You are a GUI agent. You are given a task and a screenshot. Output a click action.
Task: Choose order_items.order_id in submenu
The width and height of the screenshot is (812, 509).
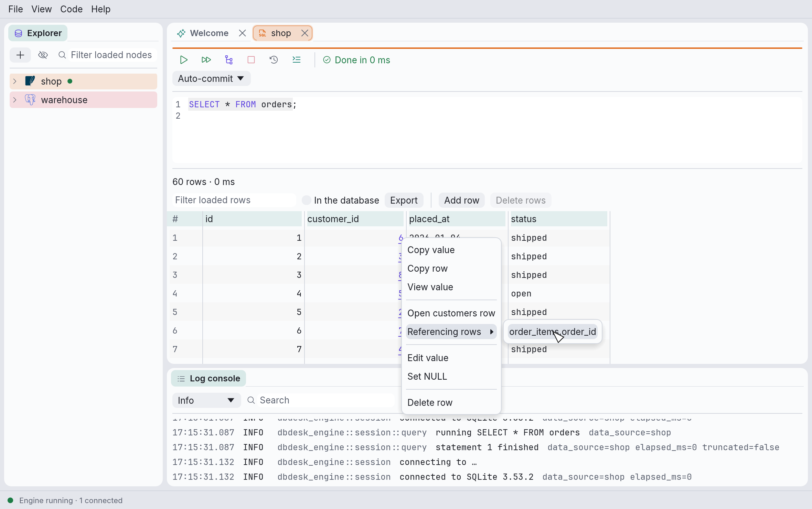click(553, 332)
